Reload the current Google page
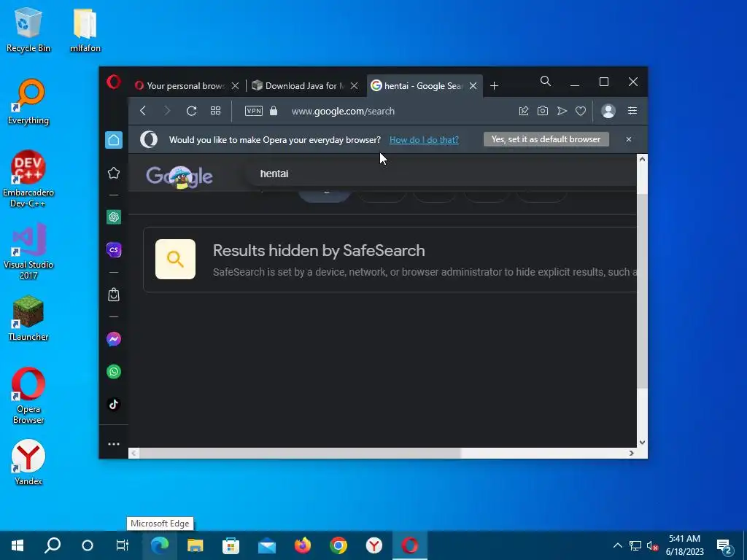The height and width of the screenshot is (560, 747). pos(192,111)
